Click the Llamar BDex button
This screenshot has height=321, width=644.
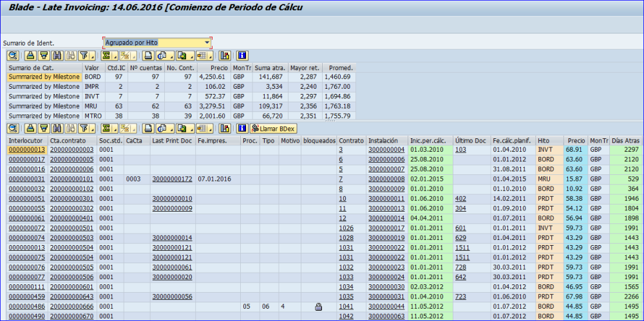click(x=274, y=129)
